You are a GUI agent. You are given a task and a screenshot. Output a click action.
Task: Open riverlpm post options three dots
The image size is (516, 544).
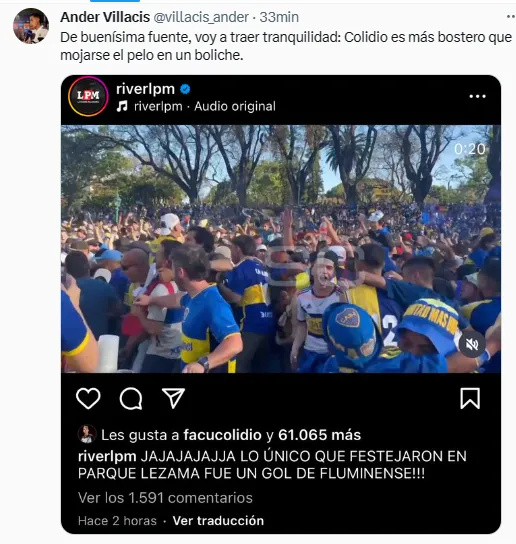tap(477, 96)
